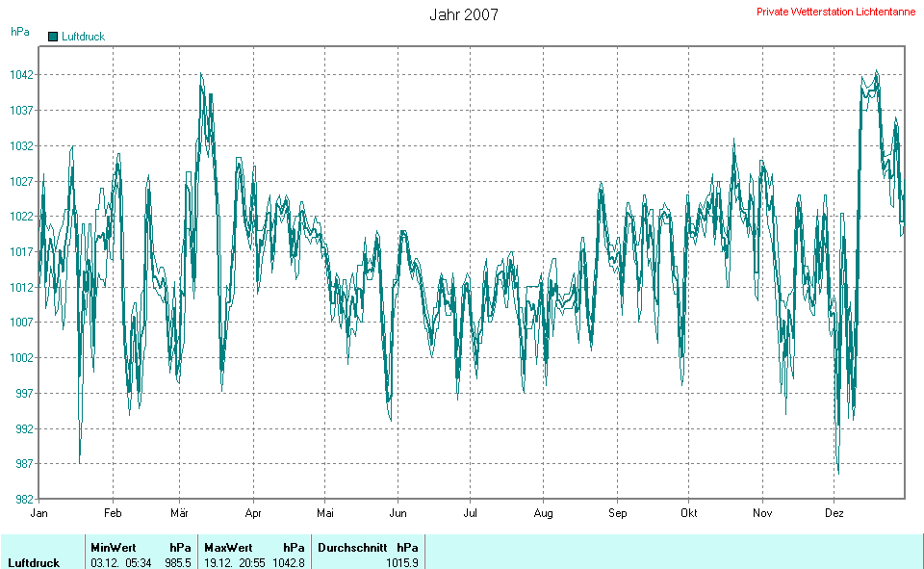This screenshot has height=569, width=924.
Task: Select the Luftdruck row label in table
Action: (x=34, y=562)
